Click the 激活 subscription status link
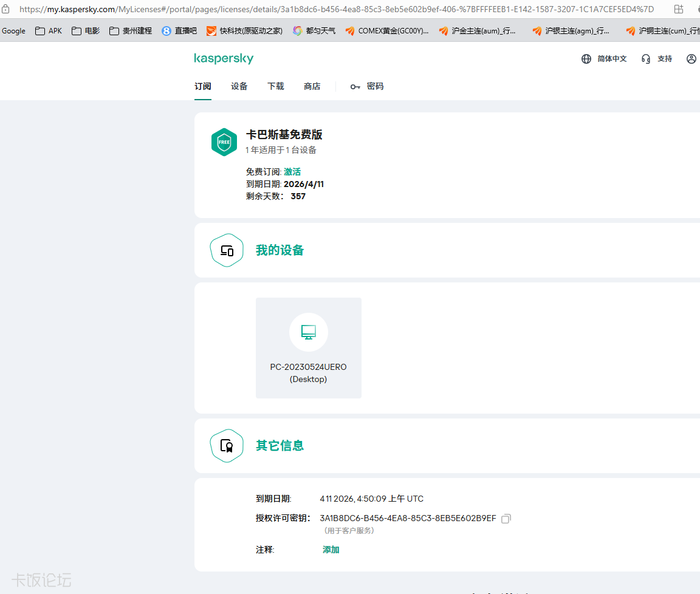Image resolution: width=700 pixels, height=594 pixels. tap(292, 172)
